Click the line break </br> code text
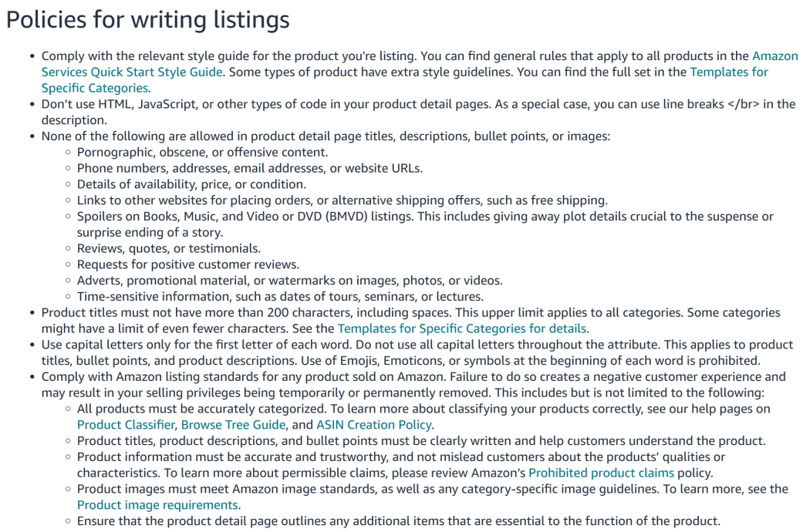Image resolution: width=803 pixels, height=532 pixels. 745,104
